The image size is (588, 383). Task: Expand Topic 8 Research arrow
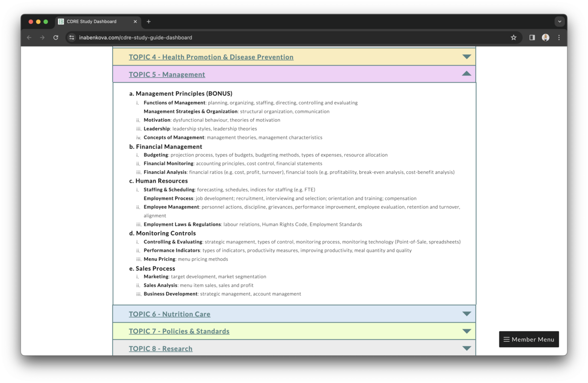click(466, 348)
